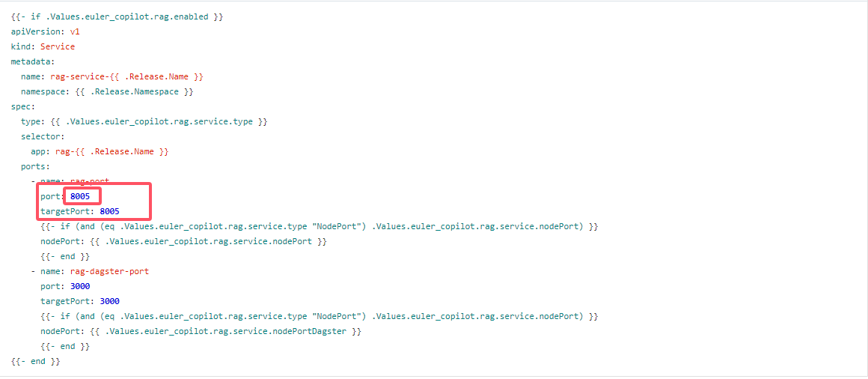Click the targetPort 3000 value

click(x=109, y=301)
